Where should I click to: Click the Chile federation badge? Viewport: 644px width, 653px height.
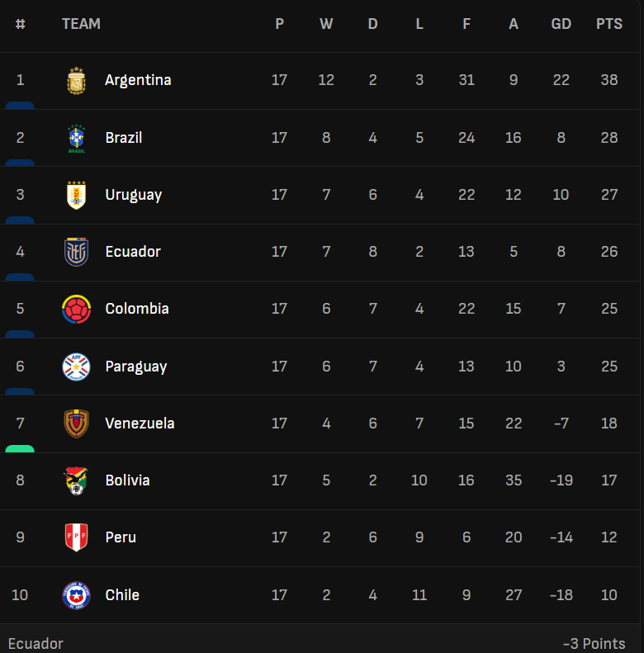tap(76, 595)
